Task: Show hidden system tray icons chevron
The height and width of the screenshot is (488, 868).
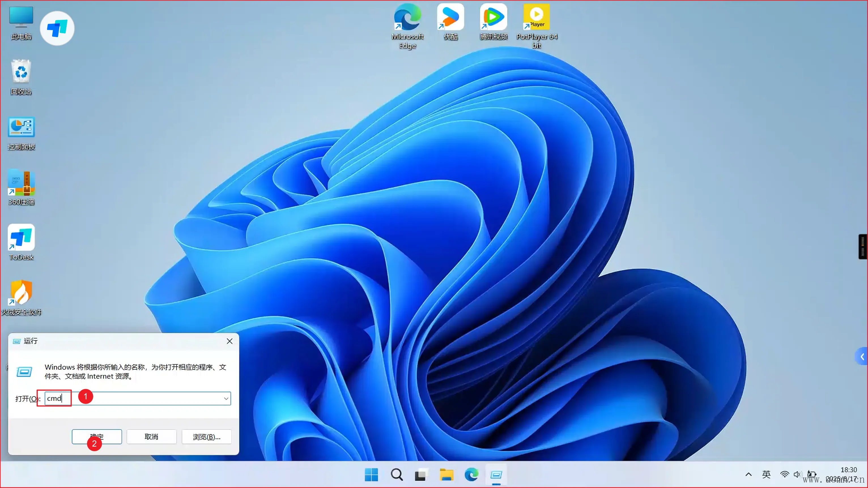Action: 748,474
